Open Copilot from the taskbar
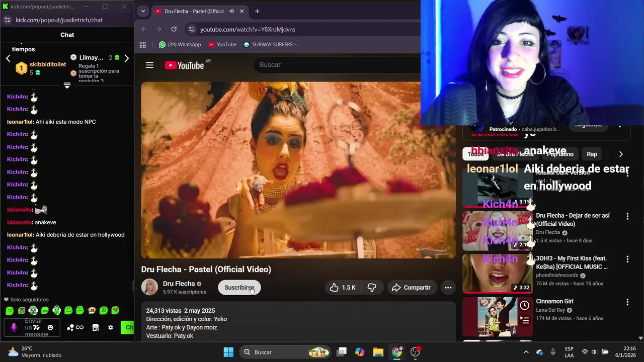This screenshot has height=362, width=644. [x=360, y=352]
